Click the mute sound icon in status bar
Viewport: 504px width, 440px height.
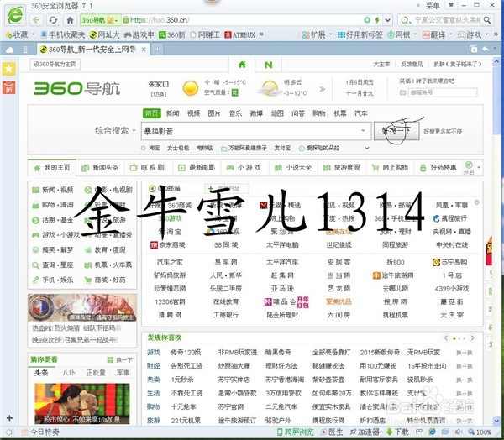[459, 432]
